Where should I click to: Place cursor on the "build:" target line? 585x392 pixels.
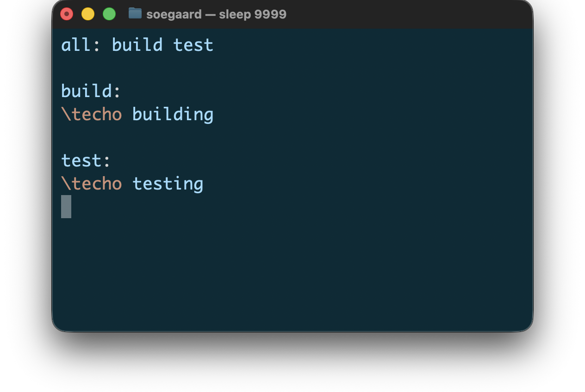coord(91,91)
